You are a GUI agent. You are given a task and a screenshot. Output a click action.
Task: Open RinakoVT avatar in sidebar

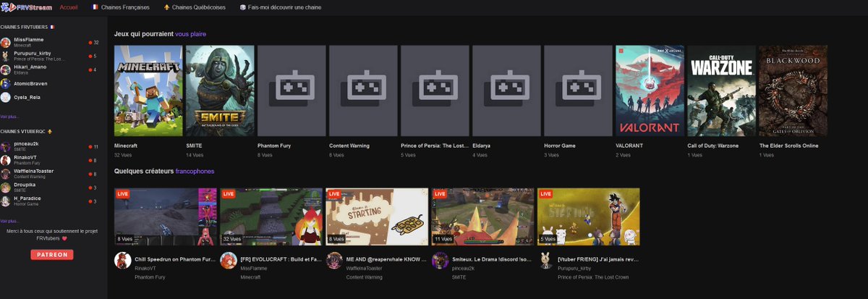point(6,160)
